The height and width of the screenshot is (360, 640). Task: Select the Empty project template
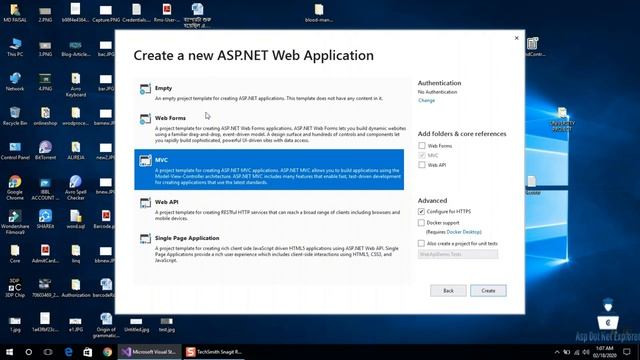[x=269, y=93]
